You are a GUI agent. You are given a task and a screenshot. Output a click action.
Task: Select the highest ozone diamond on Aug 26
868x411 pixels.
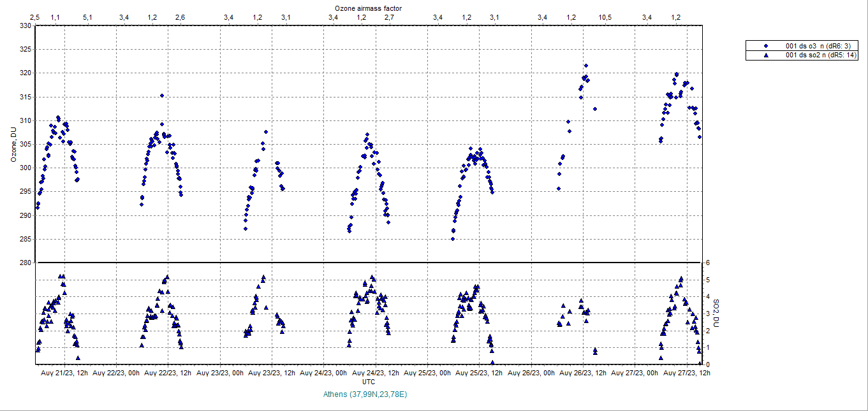585,66
